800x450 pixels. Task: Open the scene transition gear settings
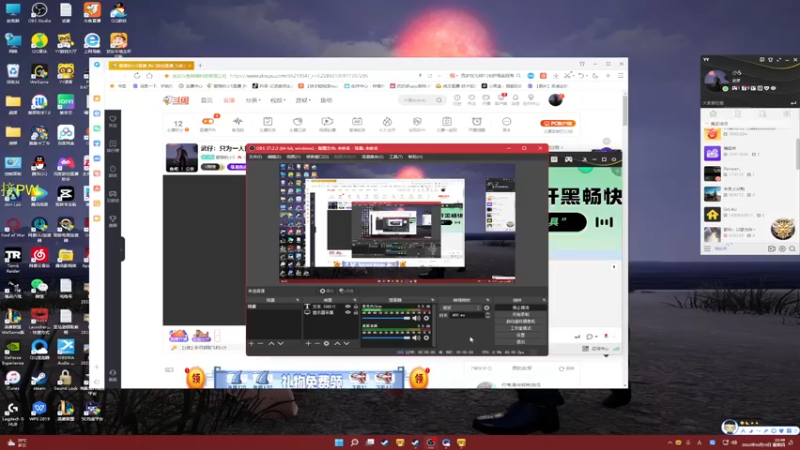tap(487, 308)
